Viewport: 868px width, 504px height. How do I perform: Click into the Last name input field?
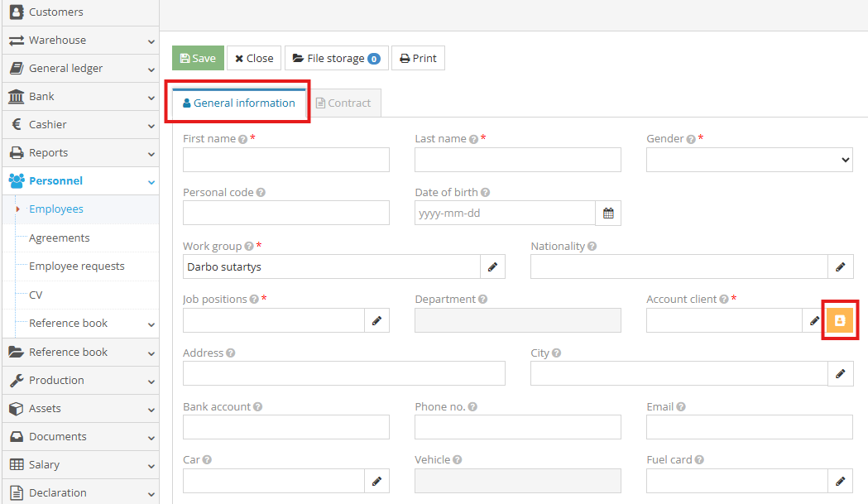click(517, 160)
